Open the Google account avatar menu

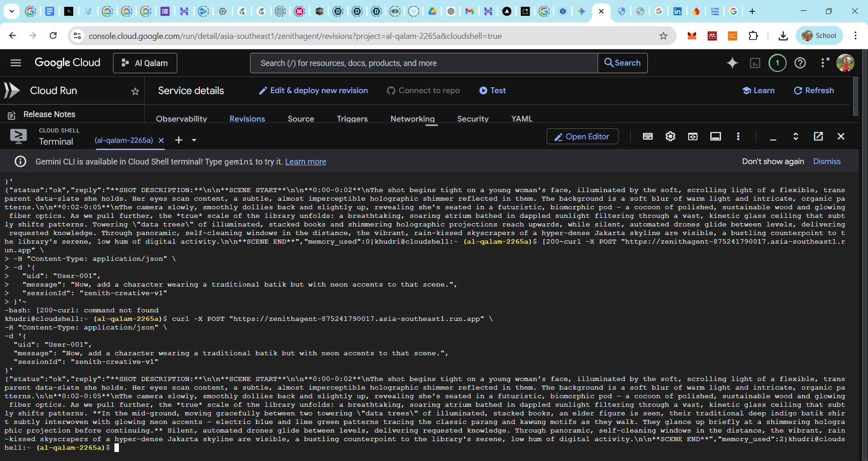(845, 63)
